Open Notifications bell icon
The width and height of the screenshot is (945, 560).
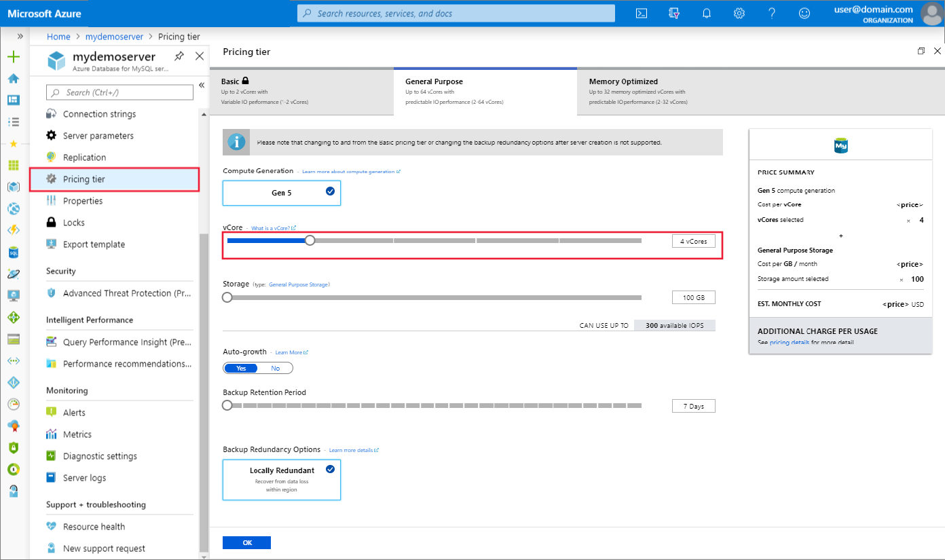click(x=706, y=13)
